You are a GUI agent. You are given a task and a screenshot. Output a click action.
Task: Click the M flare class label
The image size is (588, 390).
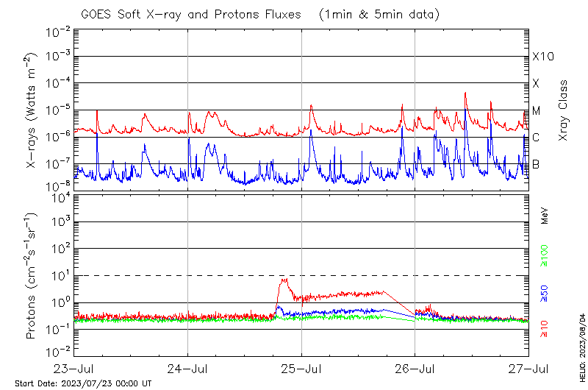pyautogui.click(x=537, y=111)
